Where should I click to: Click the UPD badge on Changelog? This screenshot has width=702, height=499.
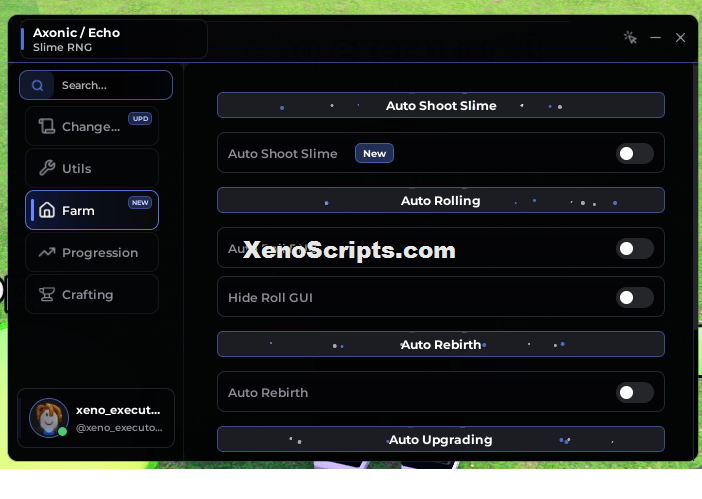[140, 119]
